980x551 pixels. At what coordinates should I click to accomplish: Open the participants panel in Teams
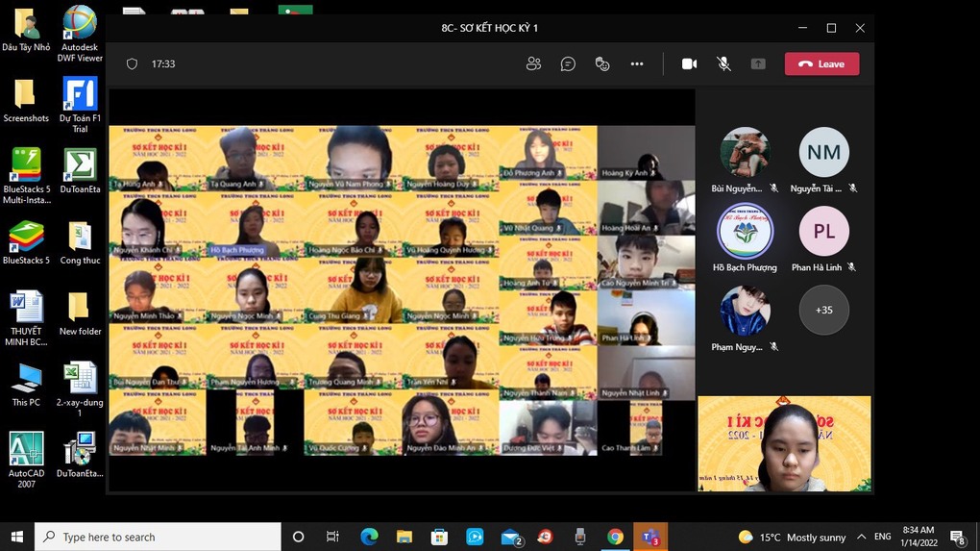pyautogui.click(x=533, y=64)
